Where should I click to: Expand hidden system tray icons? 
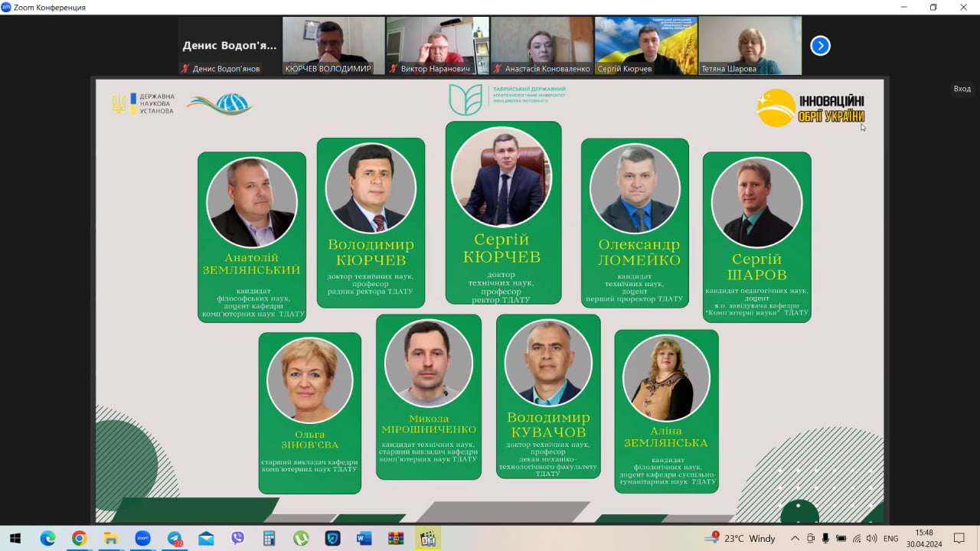(x=795, y=538)
